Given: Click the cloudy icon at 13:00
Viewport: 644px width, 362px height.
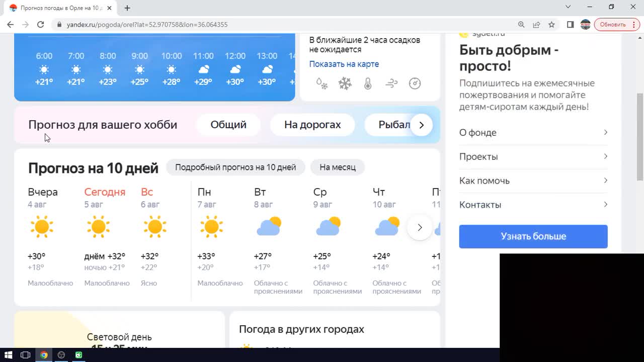Looking at the screenshot, I should click(x=267, y=69).
